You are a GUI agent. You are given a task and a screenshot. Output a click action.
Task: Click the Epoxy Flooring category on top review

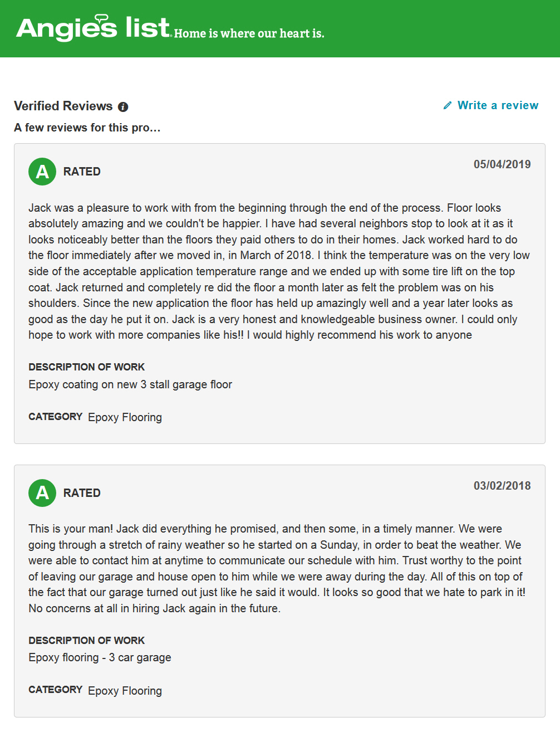tap(125, 417)
